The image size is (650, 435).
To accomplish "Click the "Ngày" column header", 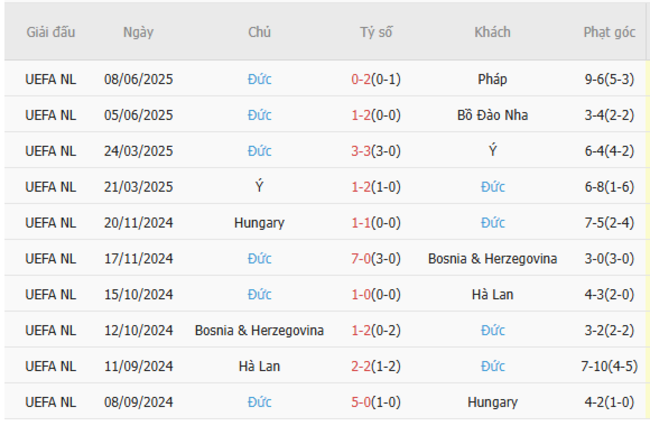I will pos(139,32).
